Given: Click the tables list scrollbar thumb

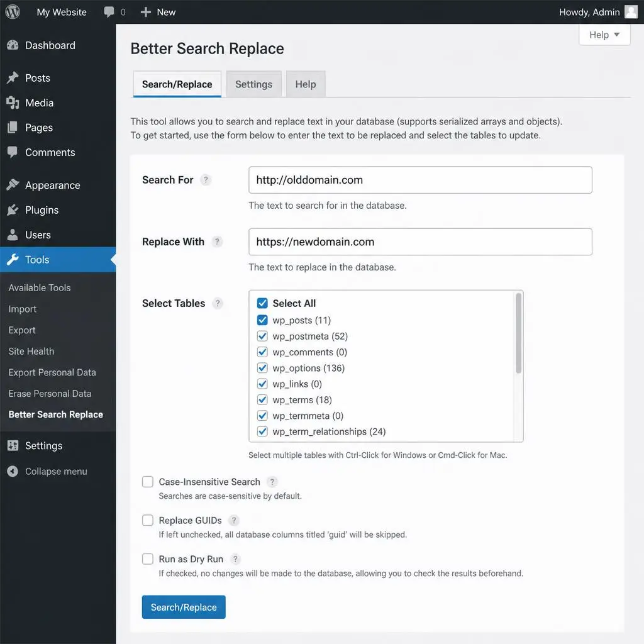Looking at the screenshot, I should (518, 333).
